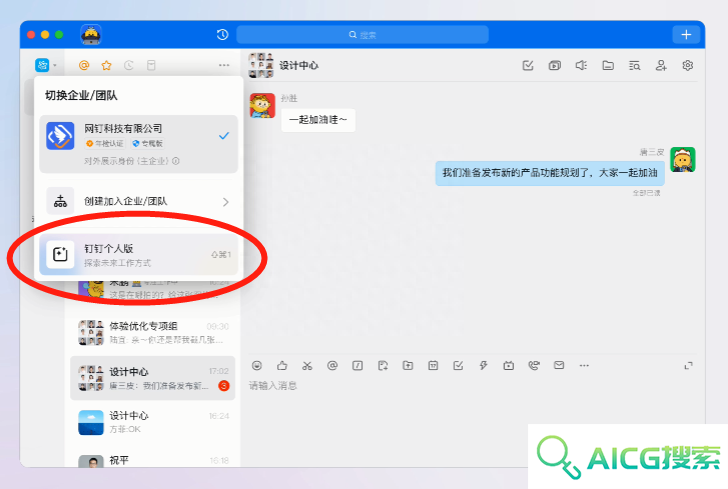Viewport: 728px width, 489px height.
Task: Click the checkbox task icon in message toolbar
Action: pyautogui.click(x=458, y=365)
